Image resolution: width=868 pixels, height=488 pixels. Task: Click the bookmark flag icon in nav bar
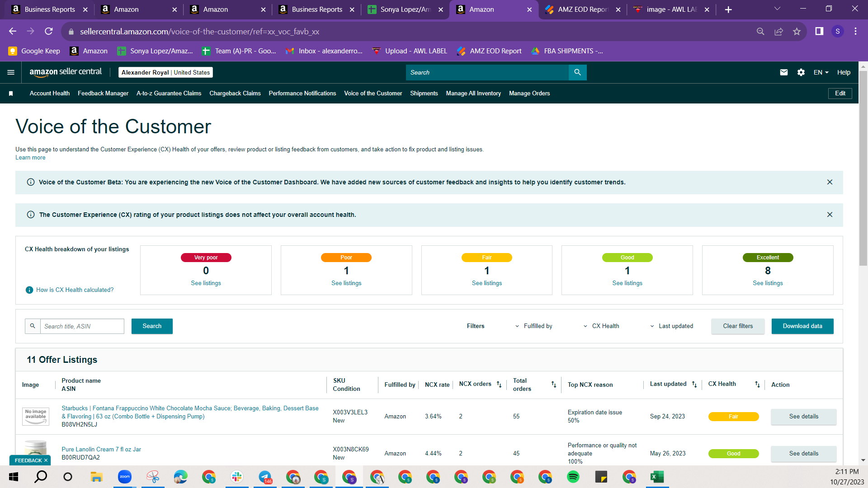pos(11,94)
